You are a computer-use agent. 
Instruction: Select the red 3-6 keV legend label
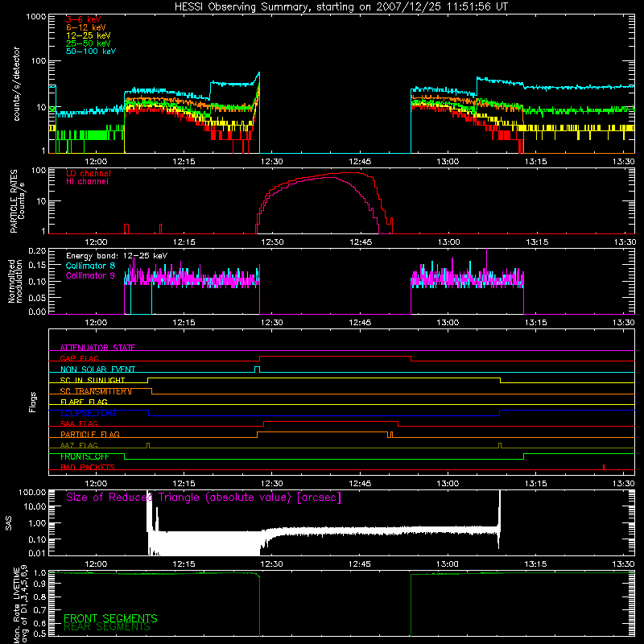pos(84,19)
